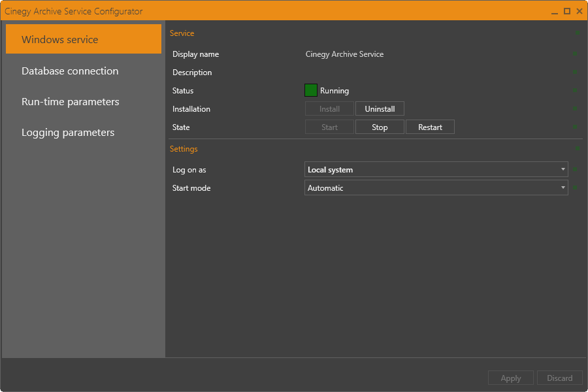Click the grayed-out Install button
The height and width of the screenshot is (392, 588).
point(329,109)
